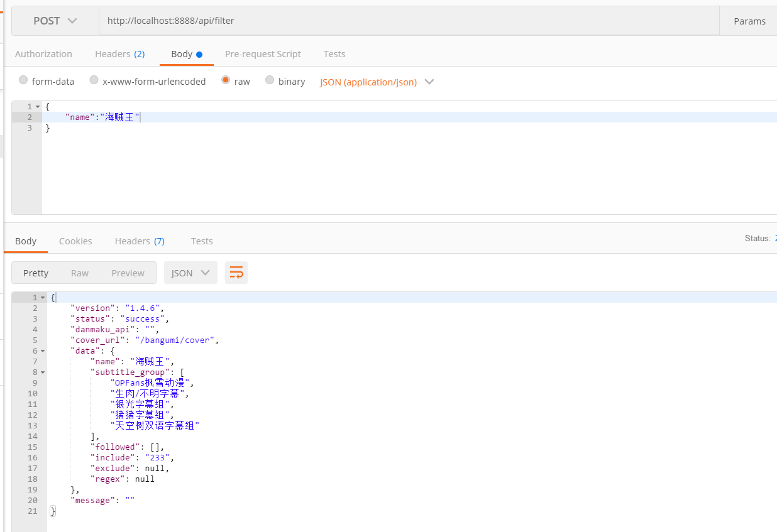The width and height of the screenshot is (777, 532).
Task: Pick the binary body radio option
Action: 270,80
